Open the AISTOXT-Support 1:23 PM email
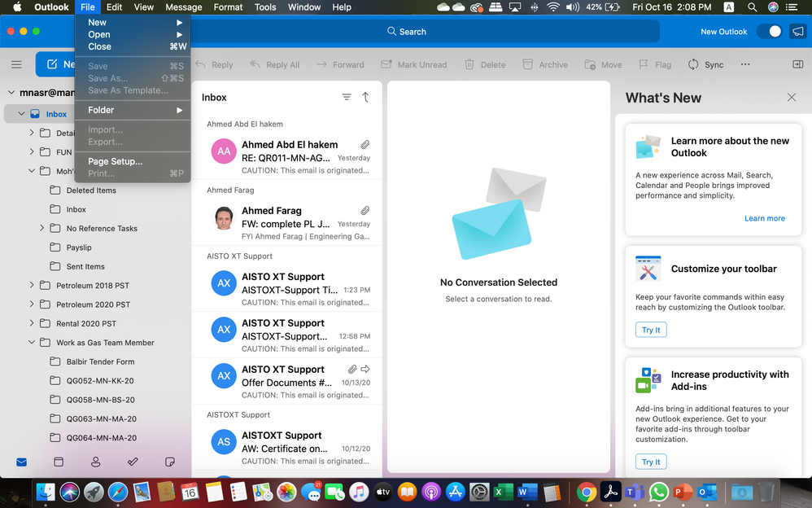Viewport: 812px width, 508px height. tap(287, 289)
